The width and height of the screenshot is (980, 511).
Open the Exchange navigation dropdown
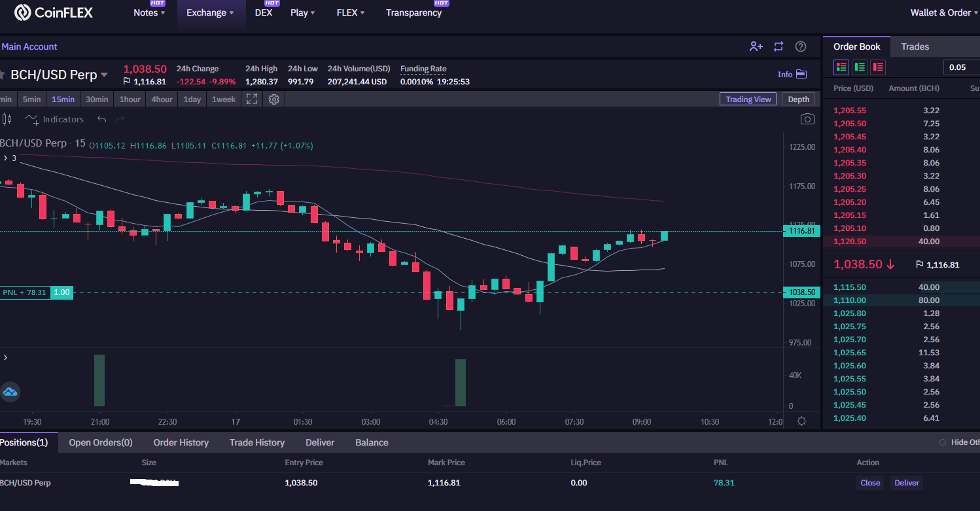[211, 12]
